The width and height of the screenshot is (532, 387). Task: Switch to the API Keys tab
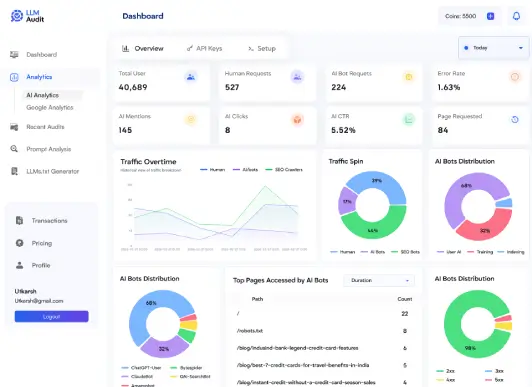pos(204,49)
